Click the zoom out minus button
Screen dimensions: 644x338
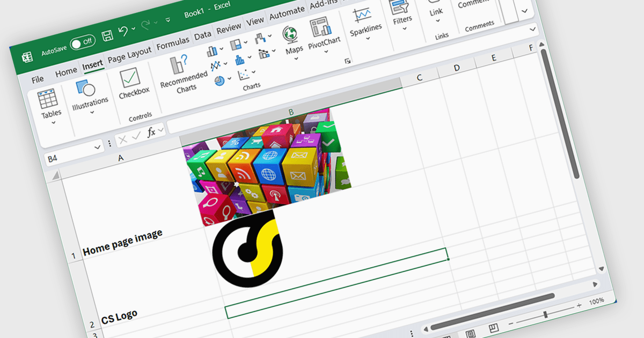pyautogui.click(x=511, y=322)
